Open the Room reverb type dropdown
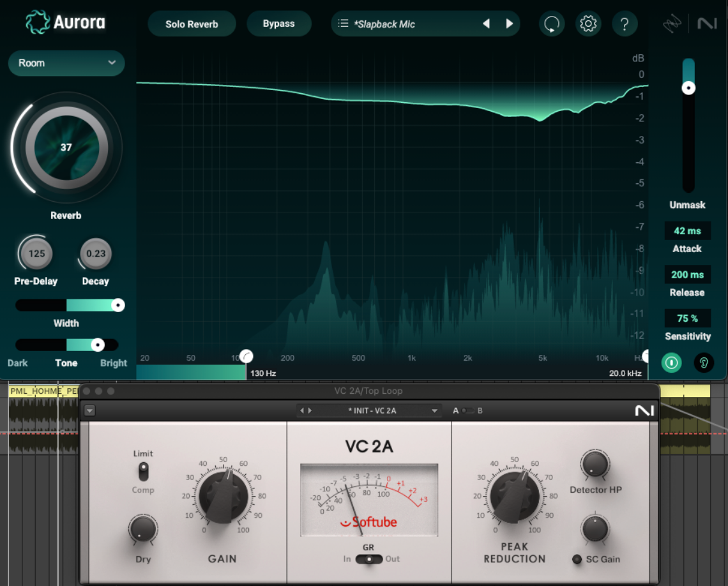The image size is (728, 586). (66, 63)
